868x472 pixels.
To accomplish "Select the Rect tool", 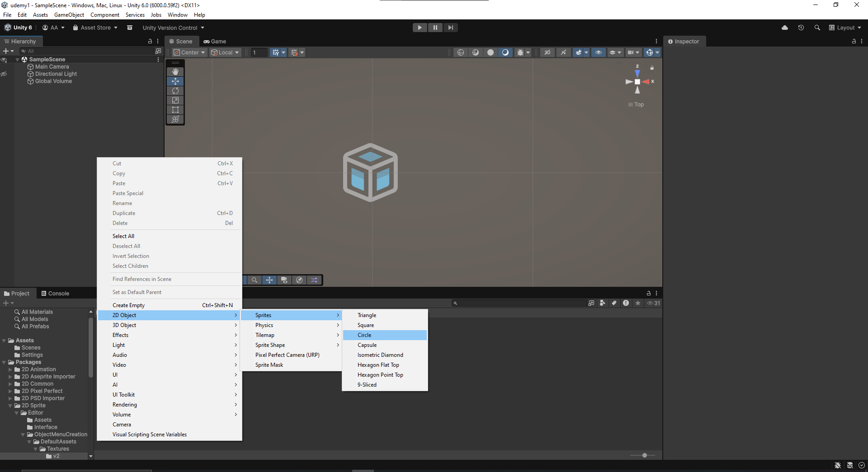I will pos(175,110).
